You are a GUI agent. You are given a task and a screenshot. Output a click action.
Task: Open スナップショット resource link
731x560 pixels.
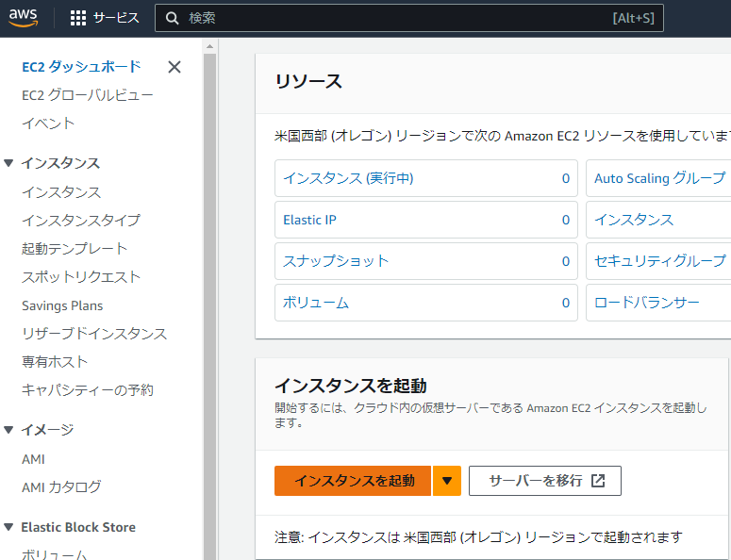point(335,261)
